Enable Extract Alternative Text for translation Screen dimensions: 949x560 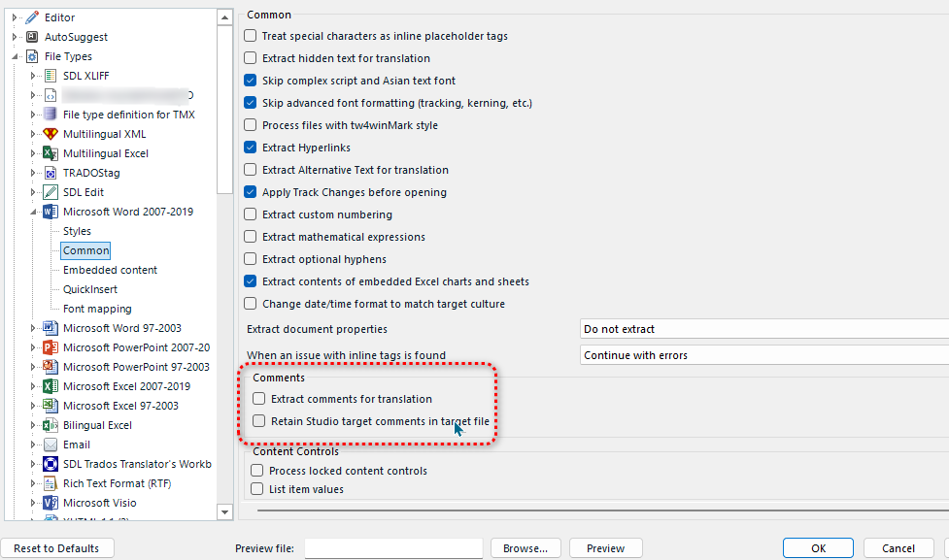coord(250,170)
